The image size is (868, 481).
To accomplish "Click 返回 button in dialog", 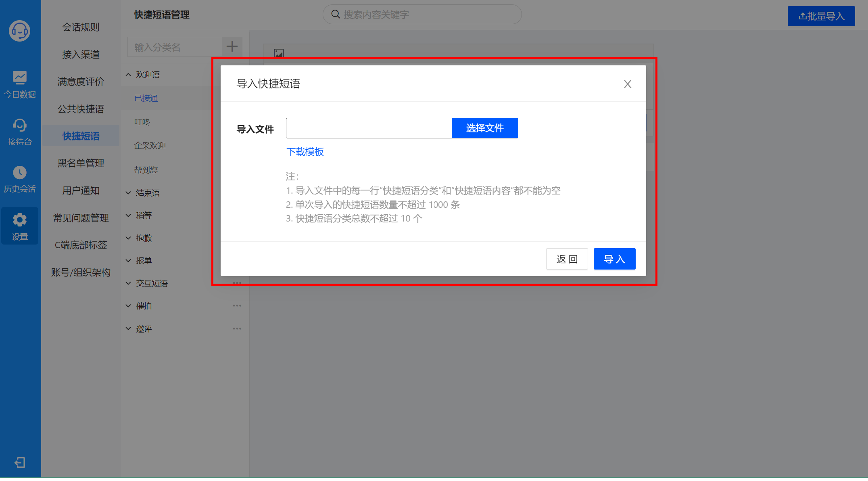I will pyautogui.click(x=566, y=258).
